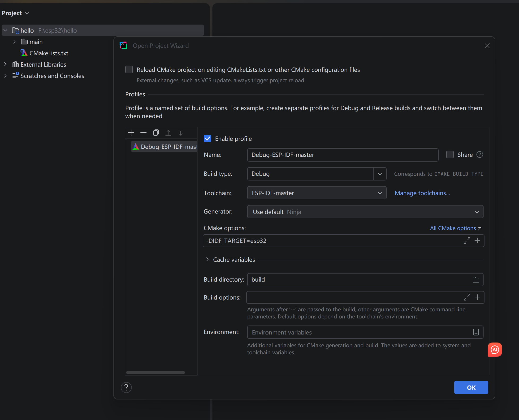Screen dimensions: 519x420
Task: Click the OK button
Action: click(x=471, y=387)
